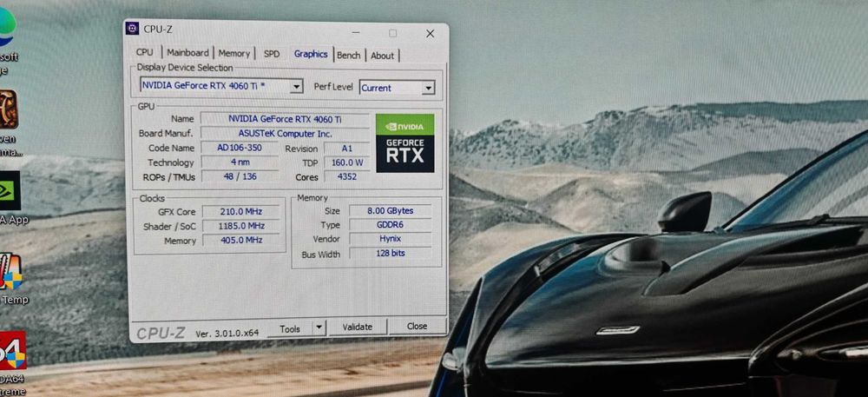The width and height of the screenshot is (868, 397).
Task: Click the CPU-Z title bar text
Action: tap(158, 30)
